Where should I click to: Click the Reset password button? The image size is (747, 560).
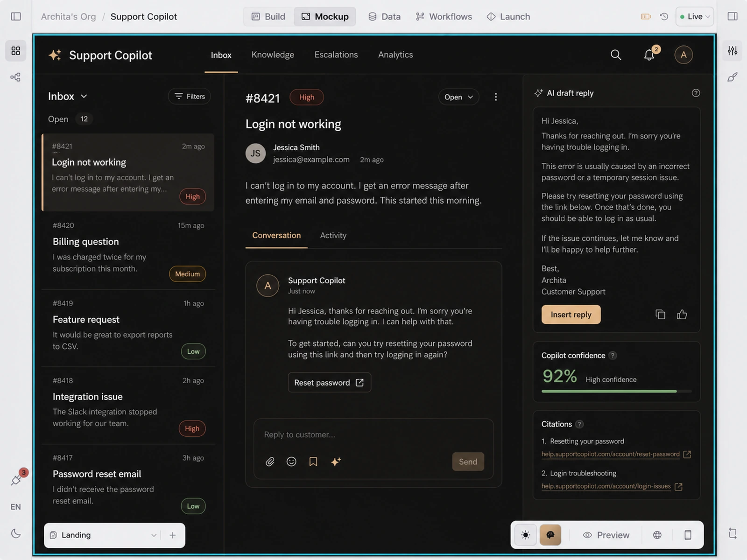click(x=329, y=383)
